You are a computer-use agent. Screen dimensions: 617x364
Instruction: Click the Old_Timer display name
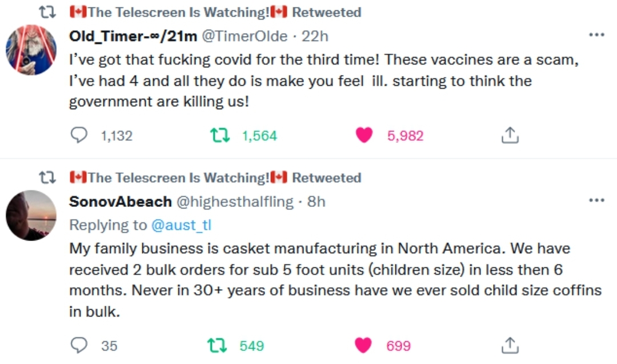pyautogui.click(x=133, y=36)
